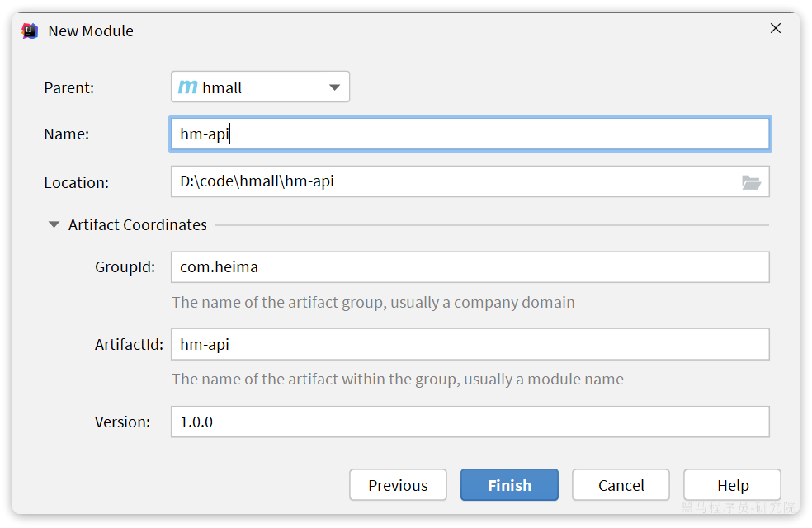Collapse the Artifact Coordinates section
This screenshot has width=812, height=528.
(x=54, y=224)
